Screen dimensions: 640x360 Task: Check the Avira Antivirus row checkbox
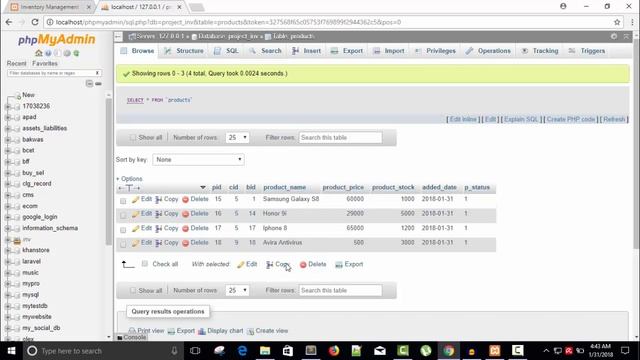click(x=123, y=244)
